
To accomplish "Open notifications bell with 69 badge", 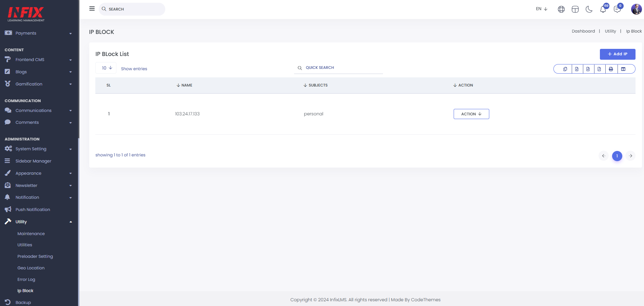I will pos(603,9).
